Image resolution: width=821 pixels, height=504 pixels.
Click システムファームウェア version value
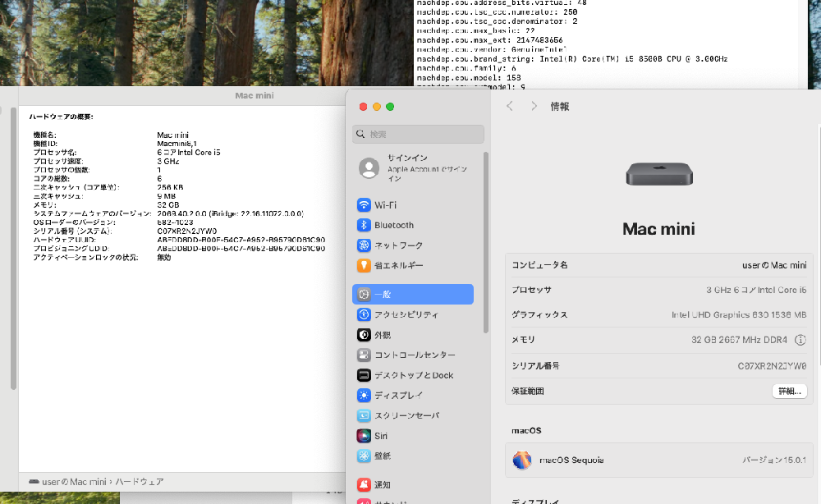click(231, 213)
